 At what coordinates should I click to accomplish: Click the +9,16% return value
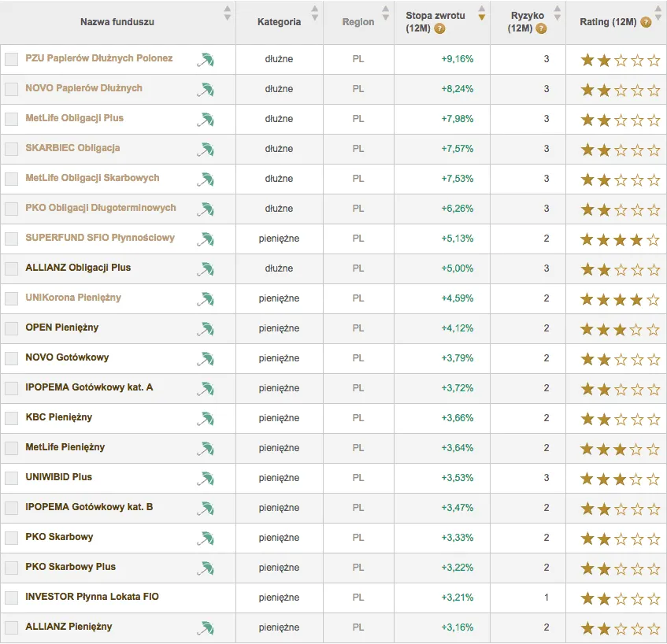click(x=458, y=59)
